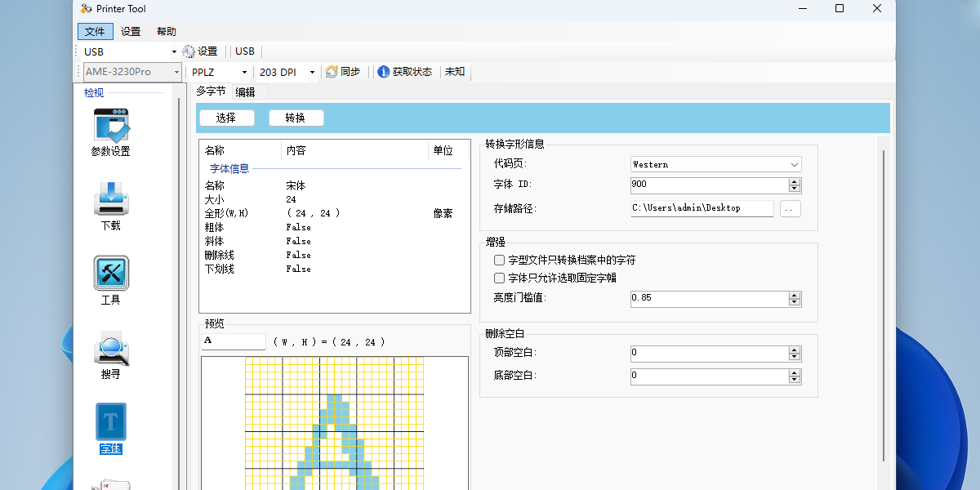Select the 名称 row with value 宋体
Viewport: 980px width, 490px height.
coord(335,186)
